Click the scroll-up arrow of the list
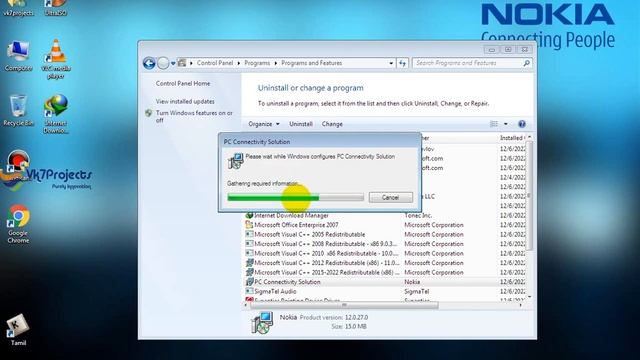 (x=529, y=137)
